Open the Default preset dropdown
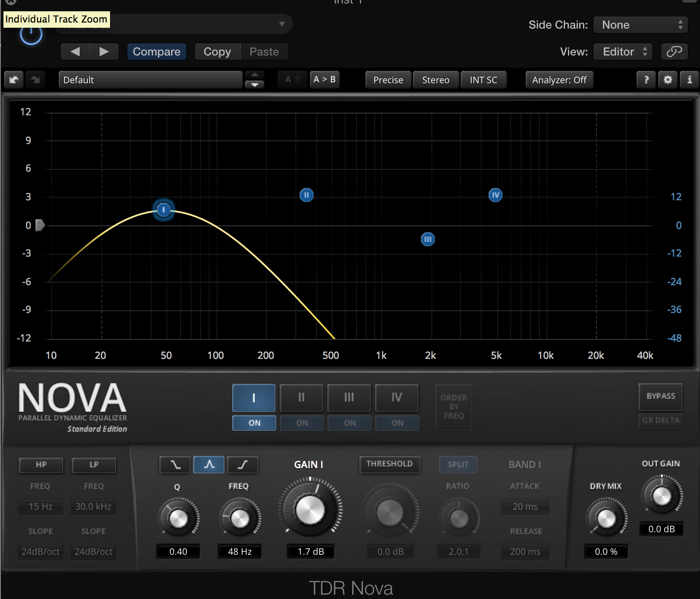Screen dimensions: 700x599 click(150, 80)
